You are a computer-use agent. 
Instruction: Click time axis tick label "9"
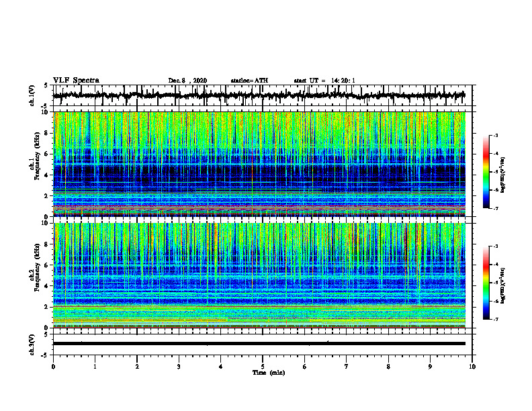[x=430, y=367]
